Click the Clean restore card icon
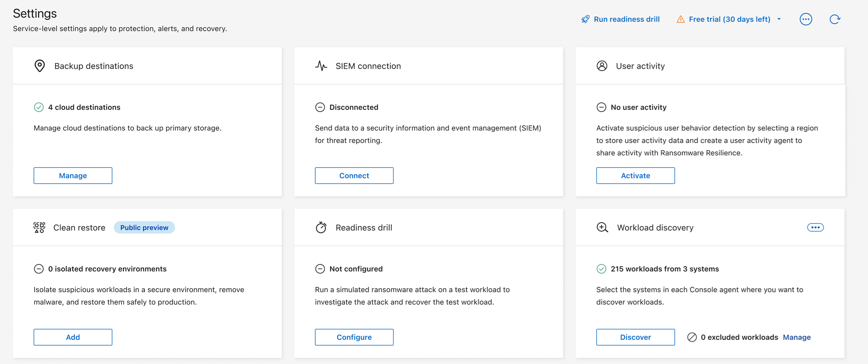 coord(39,227)
